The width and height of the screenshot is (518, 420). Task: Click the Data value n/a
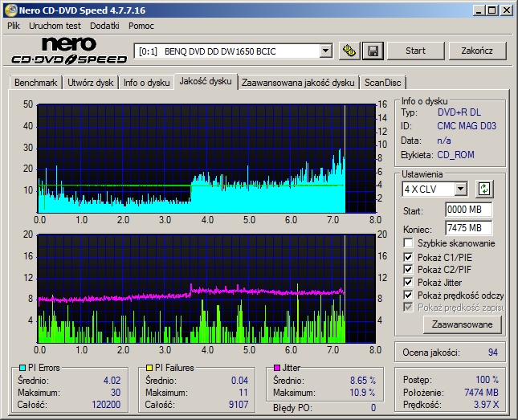coord(444,141)
